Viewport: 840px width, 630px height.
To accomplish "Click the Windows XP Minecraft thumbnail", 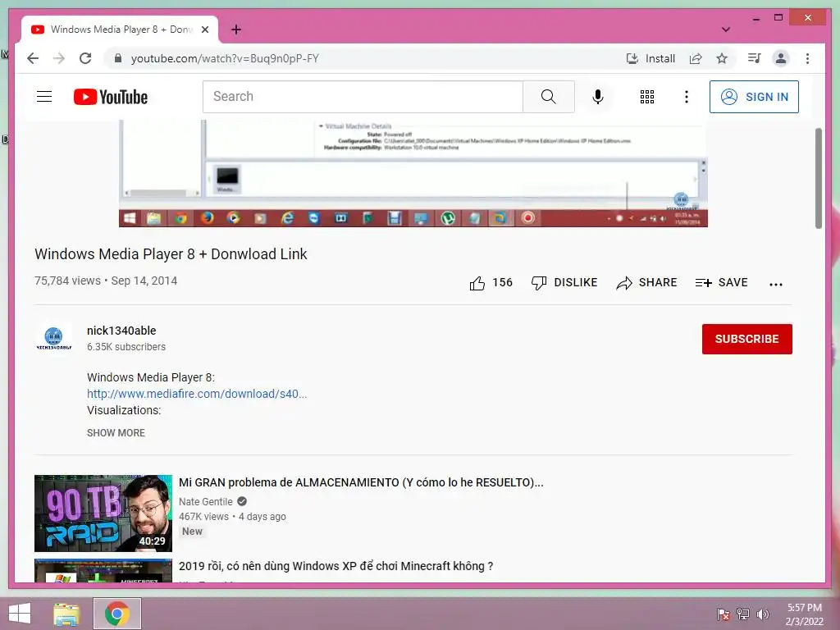I will coord(103,571).
